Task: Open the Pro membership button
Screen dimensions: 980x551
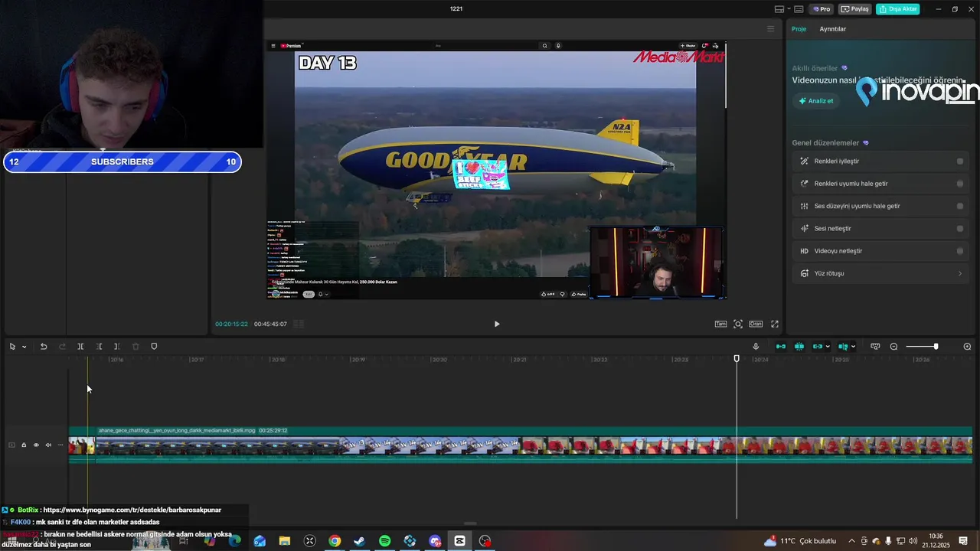Action: (822, 9)
